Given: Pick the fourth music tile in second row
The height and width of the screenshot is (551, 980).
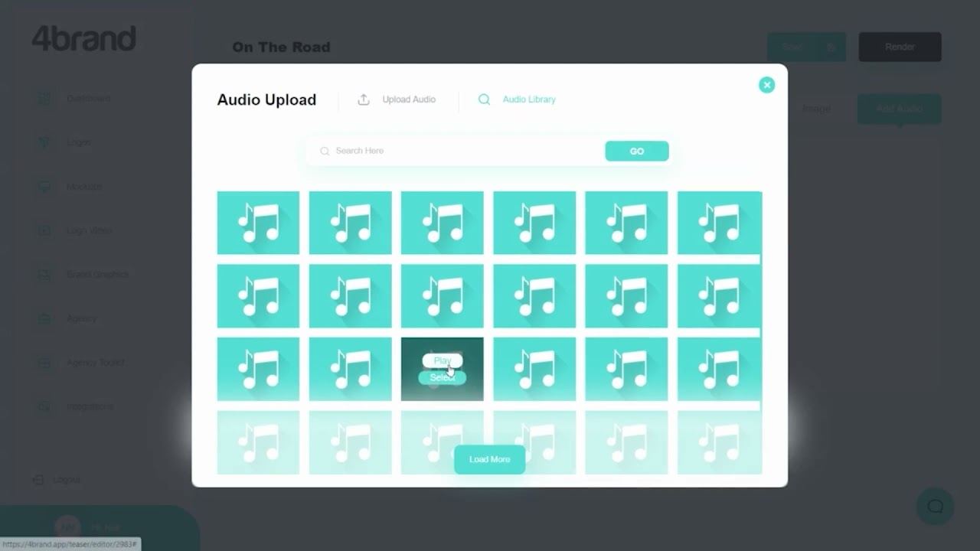Looking at the screenshot, I should click(x=534, y=295).
